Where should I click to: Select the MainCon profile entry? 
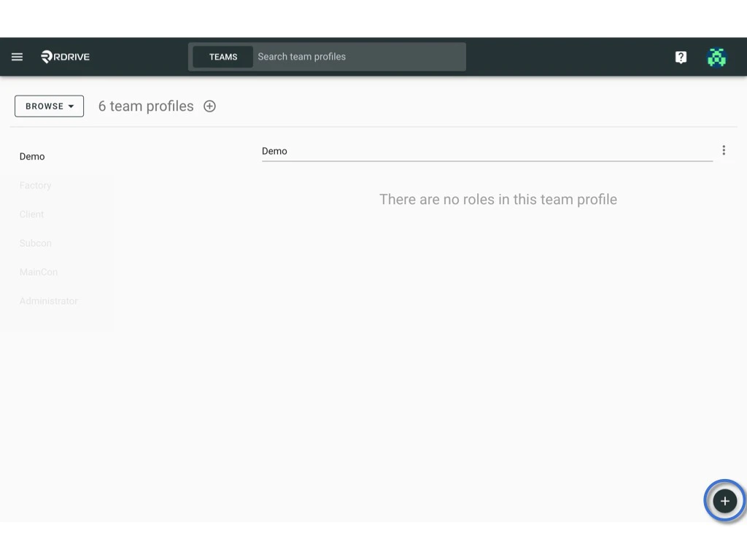tap(38, 271)
